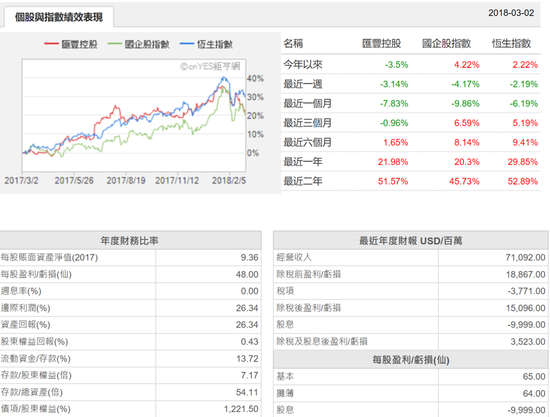This screenshot has width=550, height=417.
Task: Toggle 匯豐控股 red legend series
Action: [x=71, y=44]
